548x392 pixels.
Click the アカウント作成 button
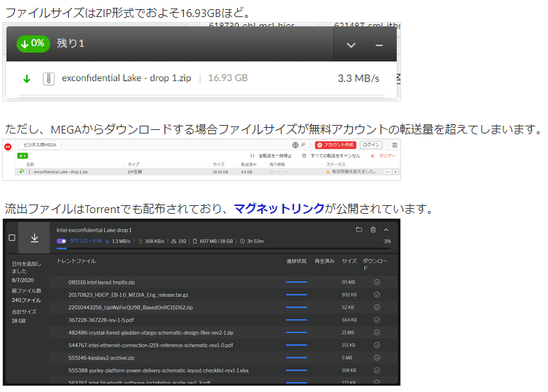[335, 145]
